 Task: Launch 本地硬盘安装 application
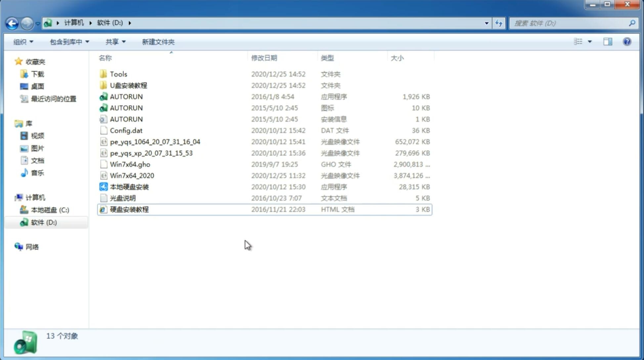click(129, 187)
